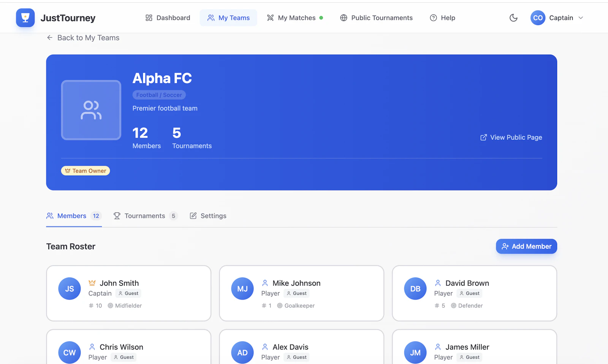The image size is (608, 364).
Task: Click the Team Owner badge
Action: point(85,171)
